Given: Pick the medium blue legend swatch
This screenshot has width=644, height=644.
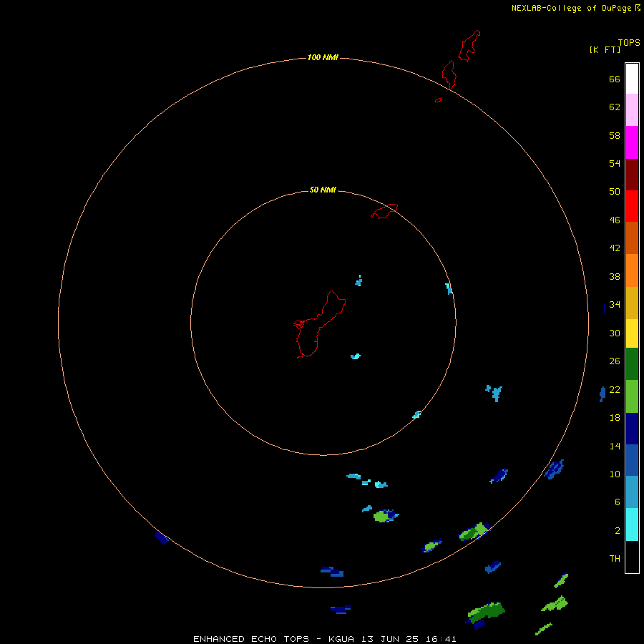Looking at the screenshot, I should pos(632,460).
